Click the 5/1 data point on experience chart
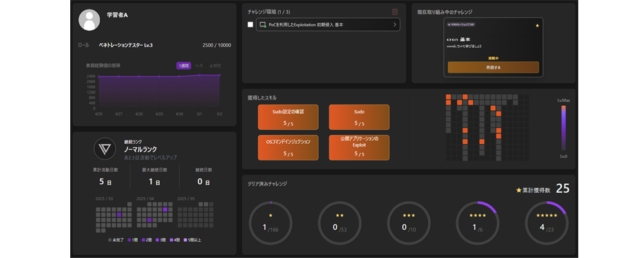This screenshot has height=258, width=644. tap(200, 75)
